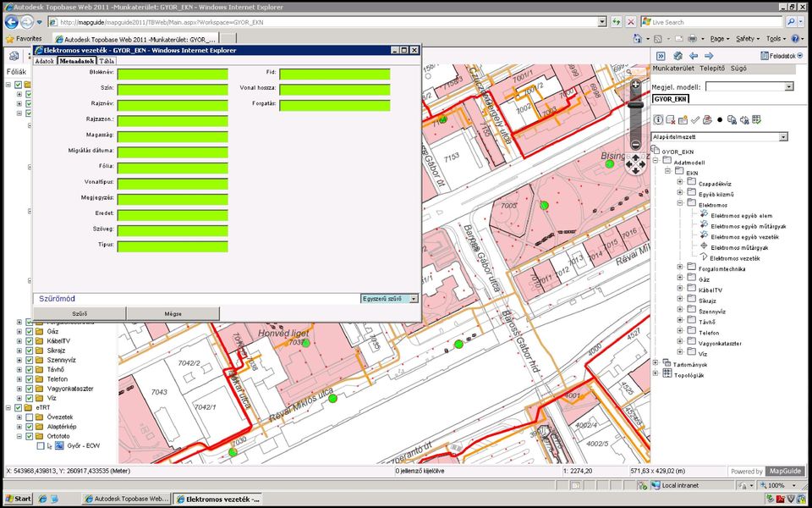
Task: Switch to Autodesk Topobase Web taskbar button
Action: point(126,499)
